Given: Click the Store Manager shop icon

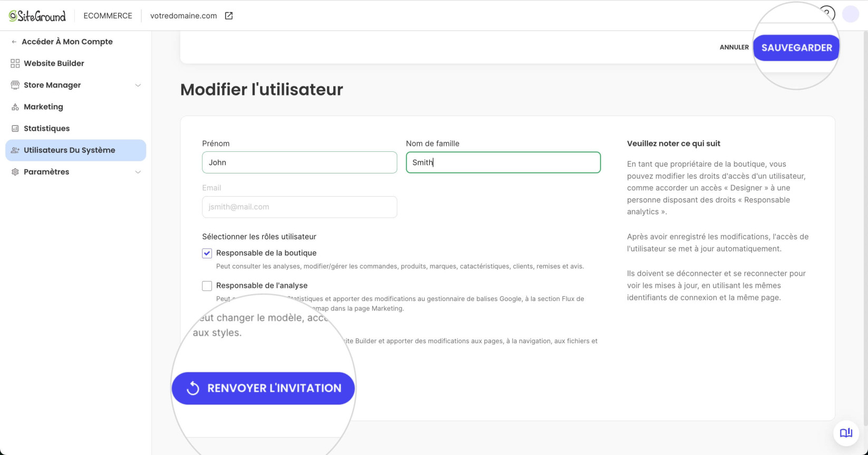Looking at the screenshot, I should 15,85.
